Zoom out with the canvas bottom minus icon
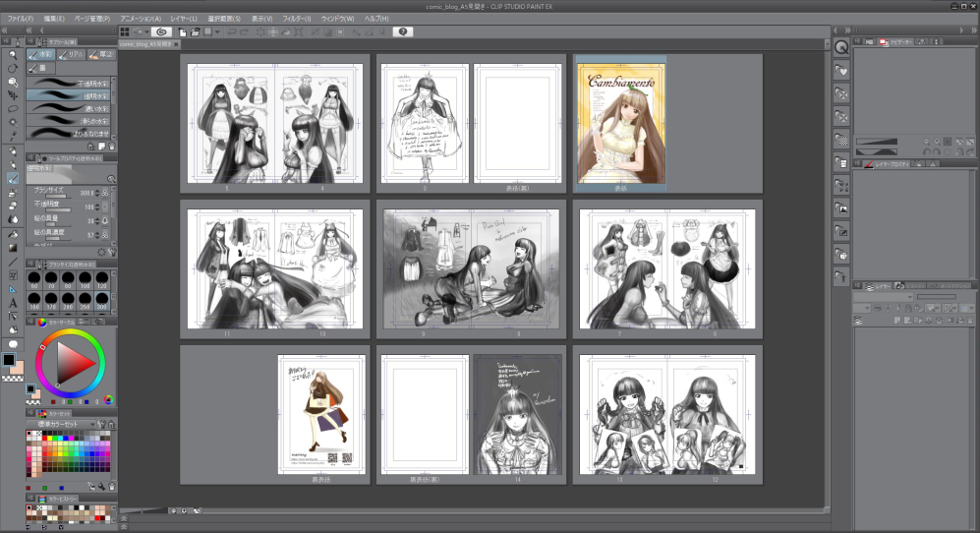980x533 pixels. pyautogui.click(x=173, y=510)
